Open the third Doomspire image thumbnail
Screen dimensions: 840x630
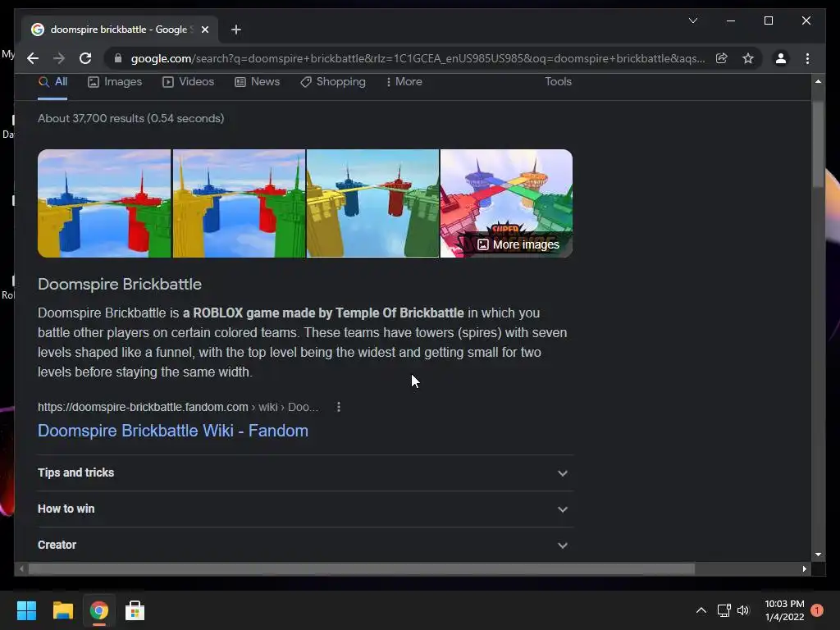tap(373, 203)
